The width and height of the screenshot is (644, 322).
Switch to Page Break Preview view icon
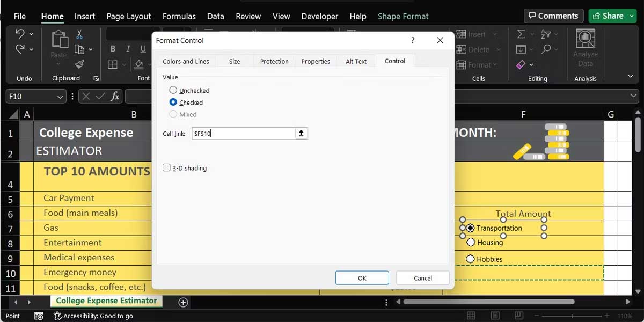[518, 316]
